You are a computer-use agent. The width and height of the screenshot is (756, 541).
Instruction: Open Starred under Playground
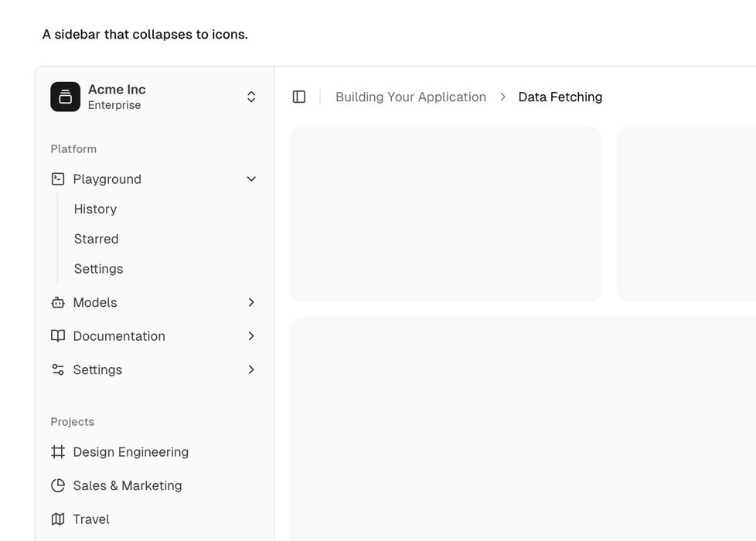[97, 239]
